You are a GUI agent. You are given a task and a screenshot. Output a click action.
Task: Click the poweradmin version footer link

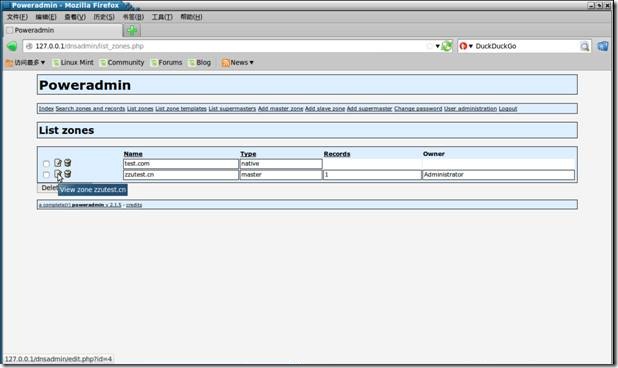[x=80, y=205]
